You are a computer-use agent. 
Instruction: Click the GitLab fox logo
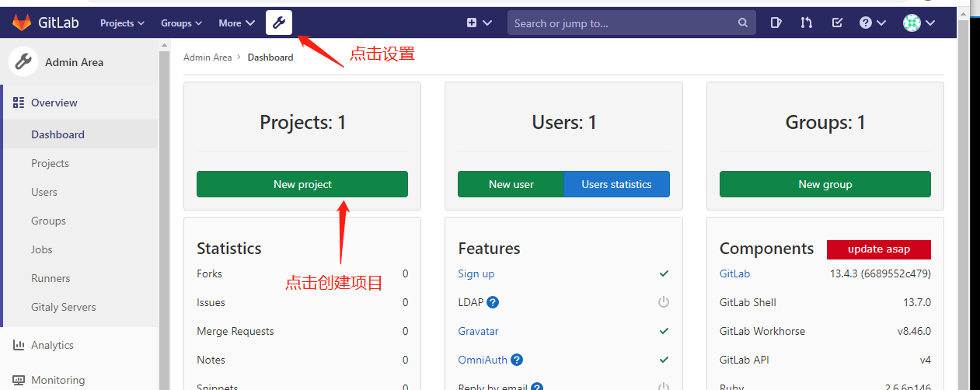click(22, 23)
